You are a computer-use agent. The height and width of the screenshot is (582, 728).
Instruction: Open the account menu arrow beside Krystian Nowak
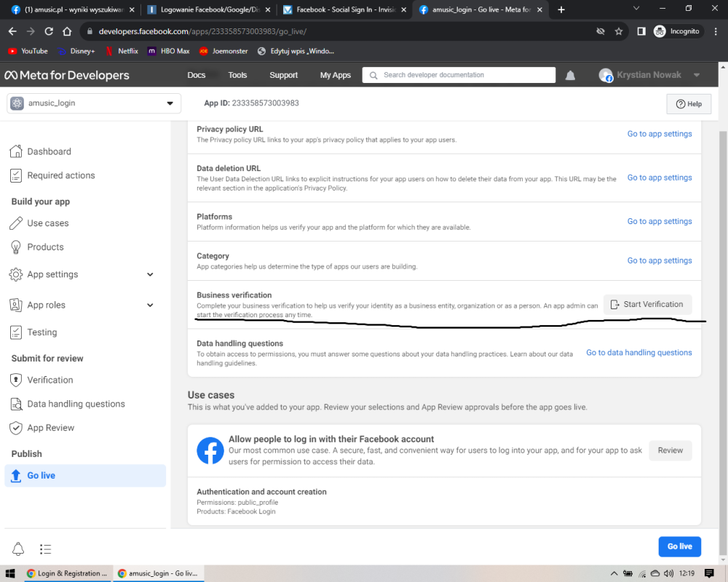tap(697, 76)
